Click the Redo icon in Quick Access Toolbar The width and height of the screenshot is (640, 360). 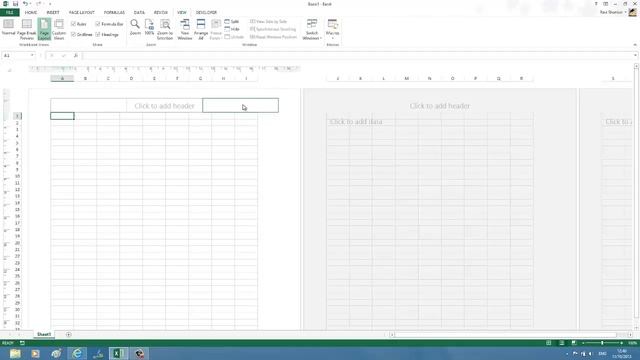[x=38, y=4]
